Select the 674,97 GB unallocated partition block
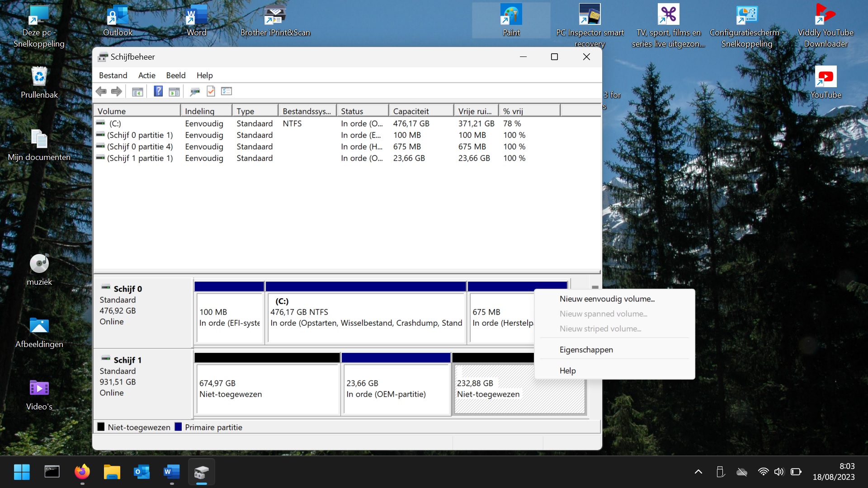The image size is (868, 488). pyautogui.click(x=268, y=389)
